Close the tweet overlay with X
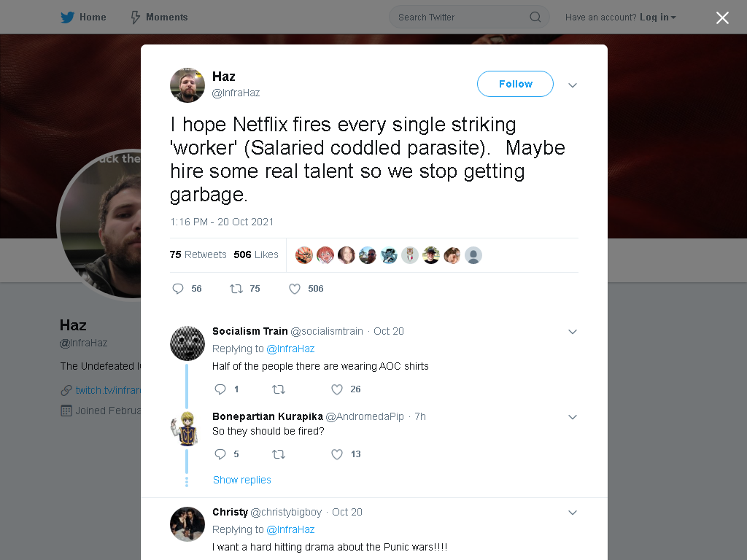 coord(722,17)
